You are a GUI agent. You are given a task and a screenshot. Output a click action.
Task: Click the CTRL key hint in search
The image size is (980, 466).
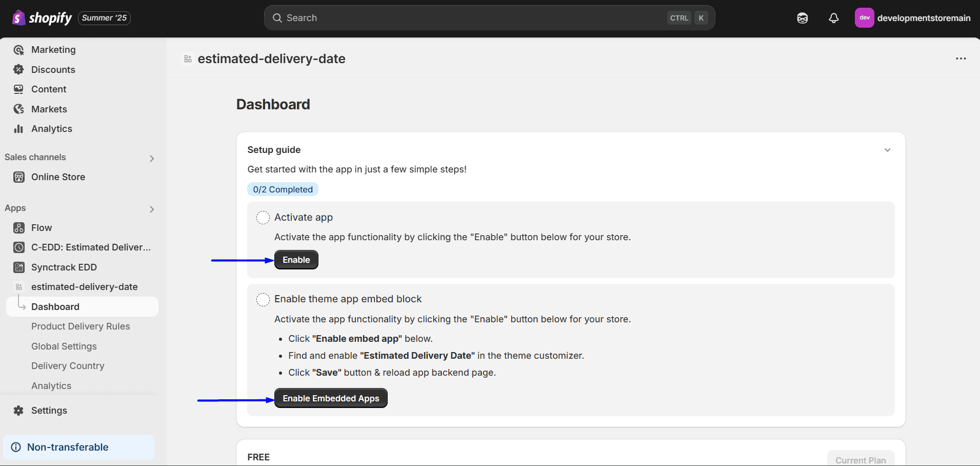679,18
